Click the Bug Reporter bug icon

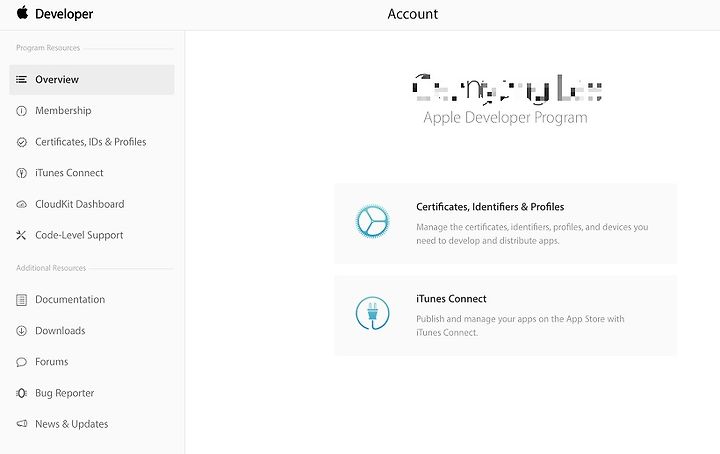point(21,393)
